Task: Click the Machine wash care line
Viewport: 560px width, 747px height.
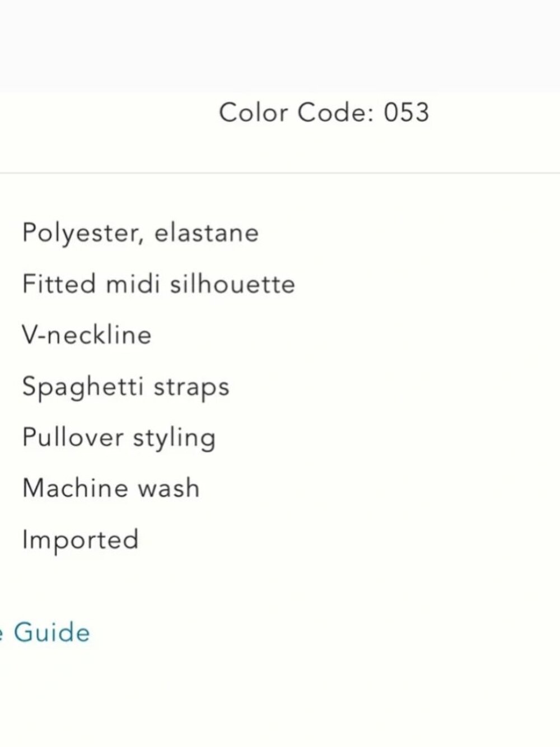Action: (111, 488)
